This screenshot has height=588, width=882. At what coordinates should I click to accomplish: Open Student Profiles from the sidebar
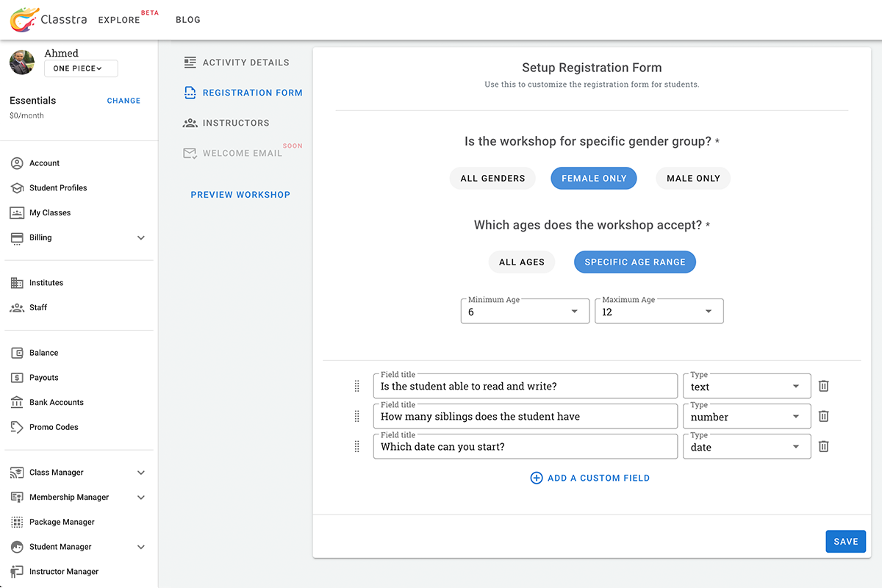58,188
